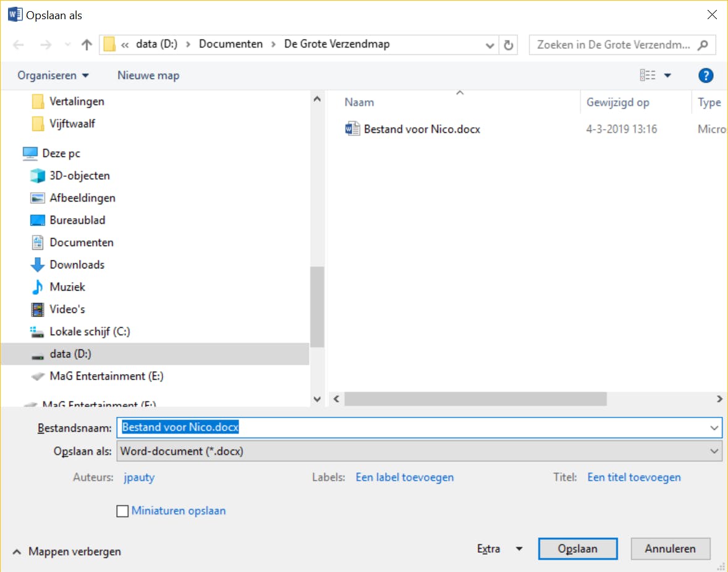Expand the address bar history dropdown
The image size is (728, 572).
coord(489,45)
